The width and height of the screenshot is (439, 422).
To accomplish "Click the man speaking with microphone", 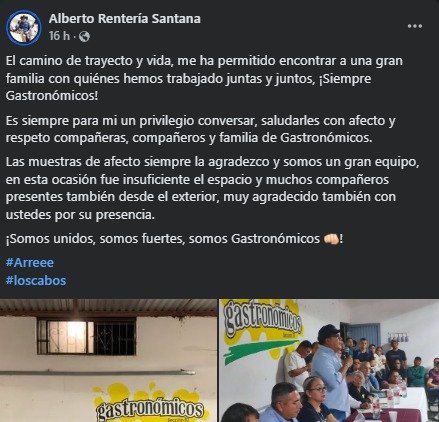I will tap(332, 369).
